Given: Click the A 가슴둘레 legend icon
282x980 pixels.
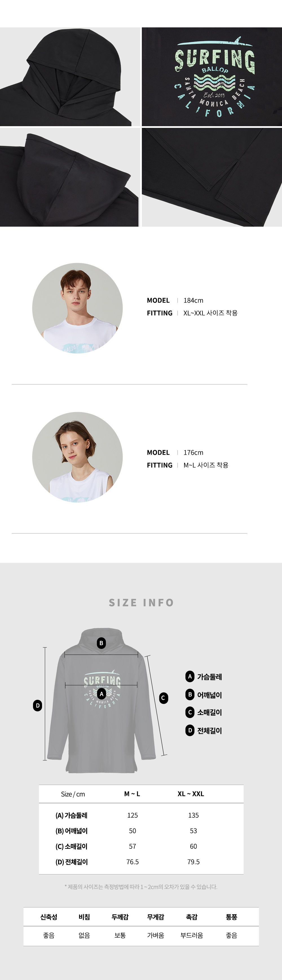Looking at the screenshot, I should 190,676.
